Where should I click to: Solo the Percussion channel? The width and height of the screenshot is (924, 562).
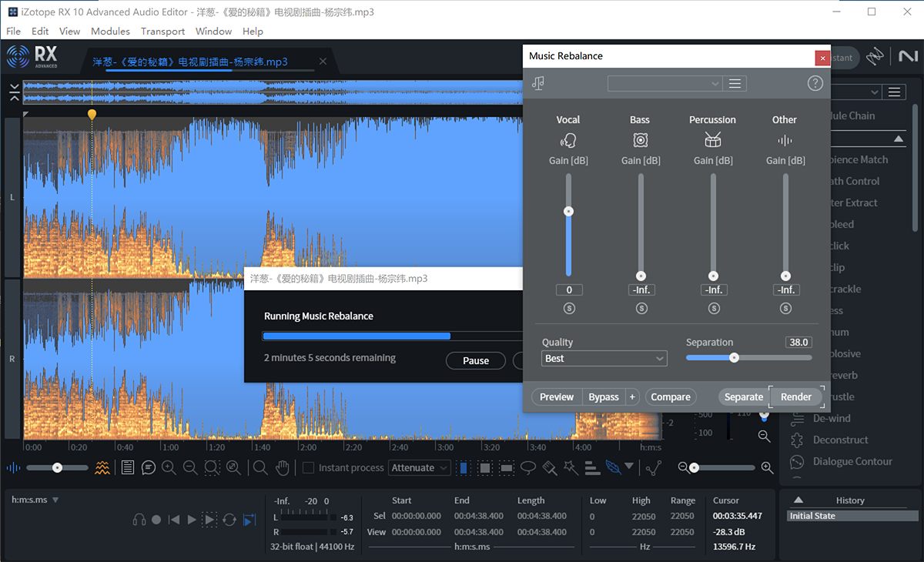pos(714,309)
